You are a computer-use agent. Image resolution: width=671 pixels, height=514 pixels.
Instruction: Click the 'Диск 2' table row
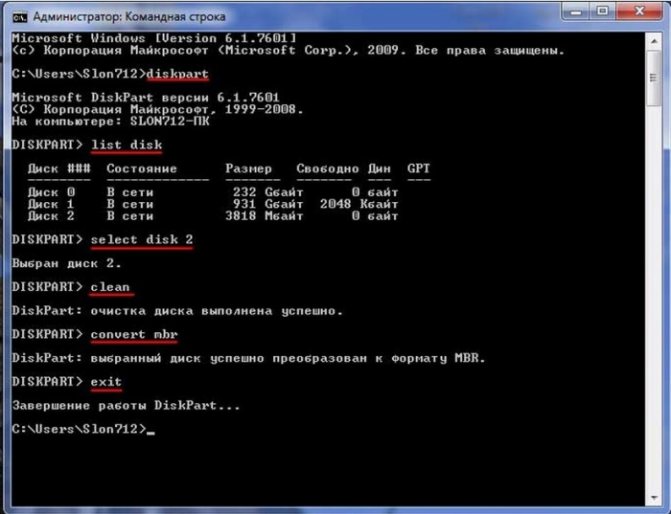click(213, 216)
